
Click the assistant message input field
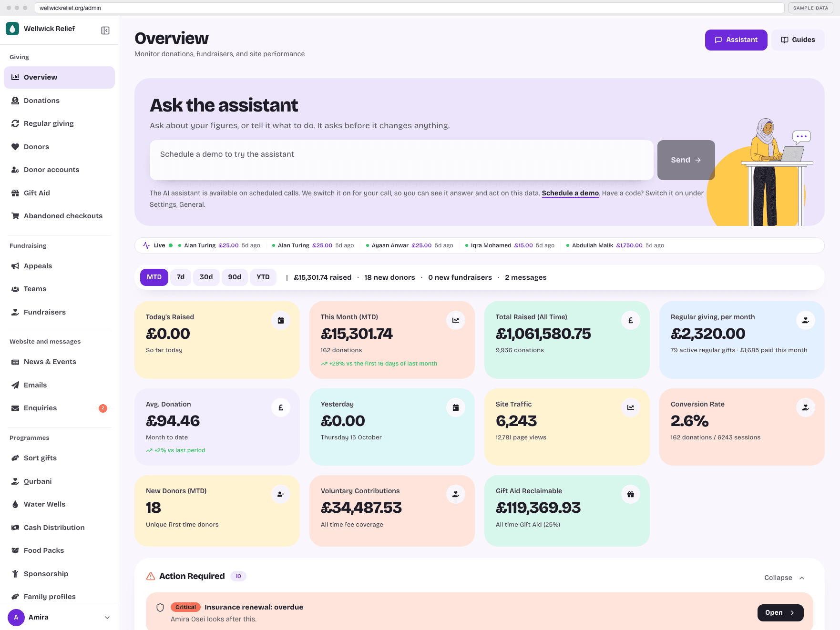click(x=401, y=160)
